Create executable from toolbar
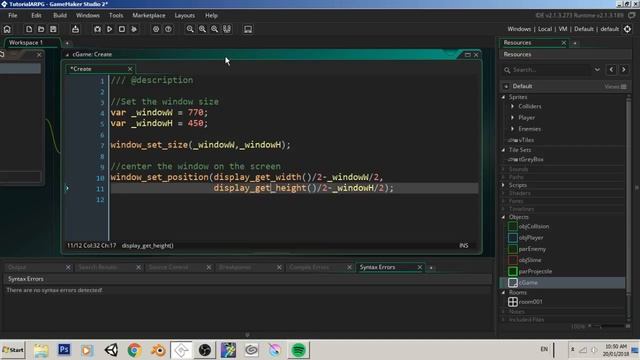The width and height of the screenshot is (640, 360). [76, 29]
